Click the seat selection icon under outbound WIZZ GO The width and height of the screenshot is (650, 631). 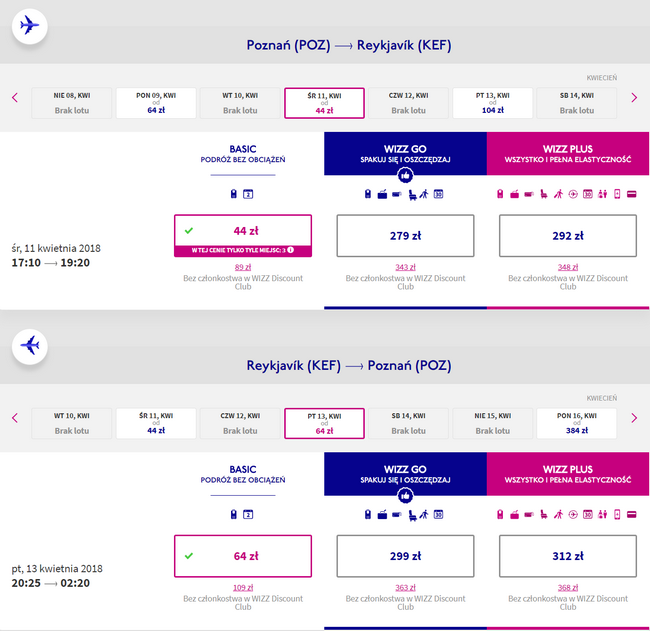[x=412, y=194]
